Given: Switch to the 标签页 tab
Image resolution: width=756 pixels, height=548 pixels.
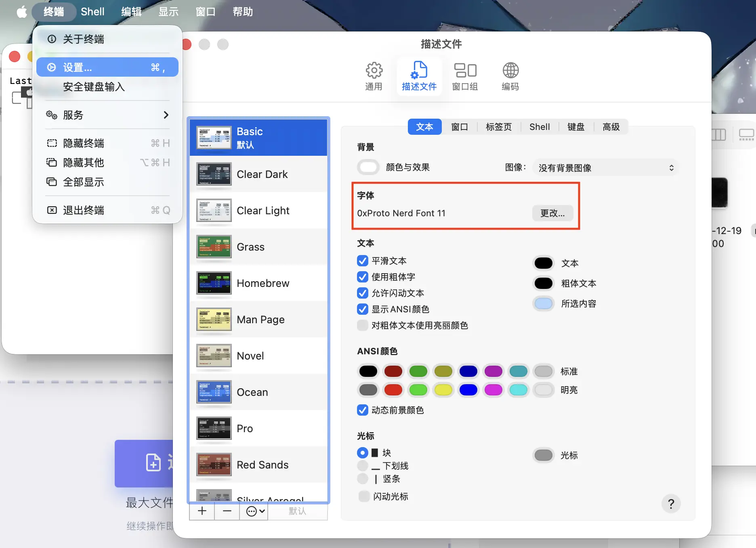Looking at the screenshot, I should click(x=498, y=127).
